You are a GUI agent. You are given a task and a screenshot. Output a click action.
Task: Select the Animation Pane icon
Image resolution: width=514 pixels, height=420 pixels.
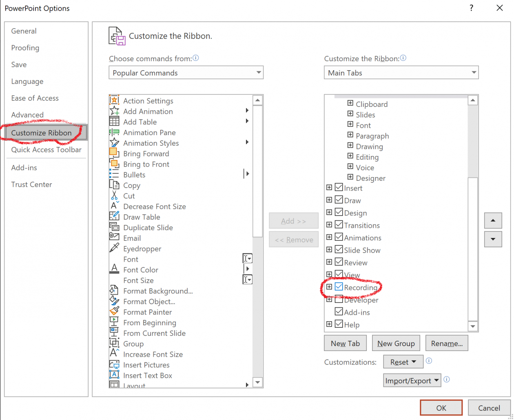(114, 132)
